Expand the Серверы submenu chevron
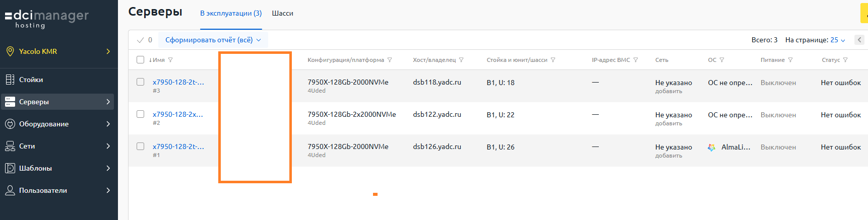Image resolution: width=868 pixels, height=220 pixels. click(x=108, y=102)
